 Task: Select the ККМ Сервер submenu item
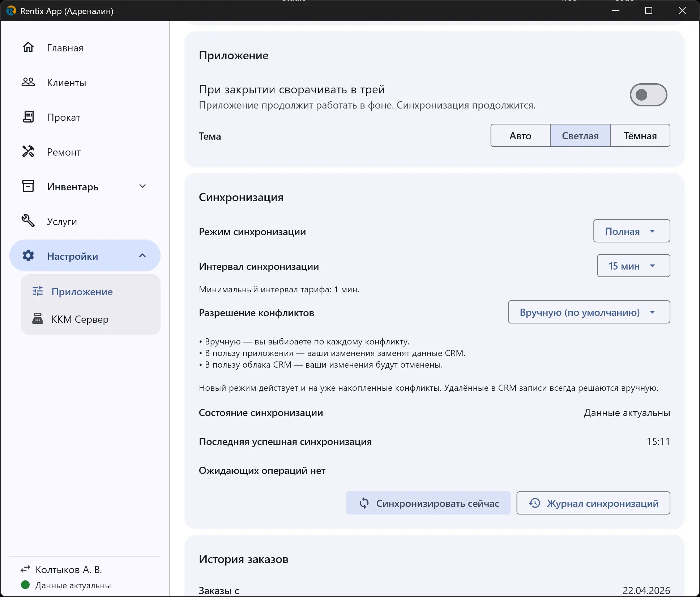click(x=91, y=319)
